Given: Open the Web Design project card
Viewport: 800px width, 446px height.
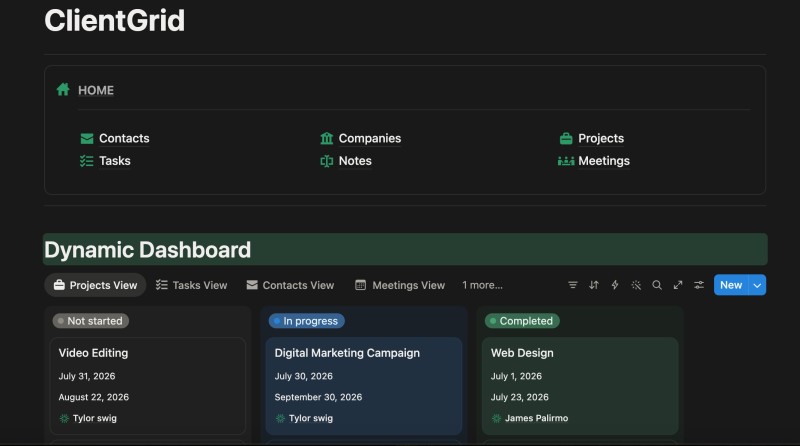Looking at the screenshot, I should 580,386.
